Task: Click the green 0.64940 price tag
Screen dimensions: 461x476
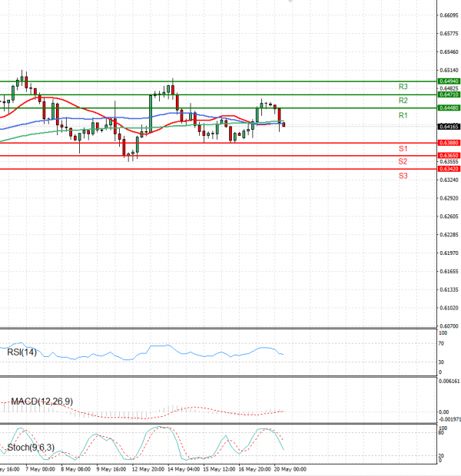Action: (449, 81)
